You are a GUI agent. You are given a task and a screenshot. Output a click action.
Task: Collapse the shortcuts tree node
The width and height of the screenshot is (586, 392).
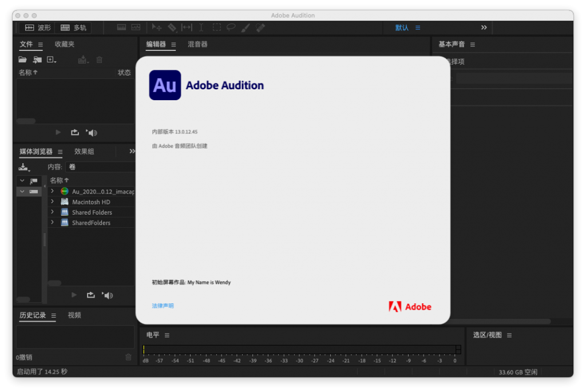pyautogui.click(x=22, y=181)
